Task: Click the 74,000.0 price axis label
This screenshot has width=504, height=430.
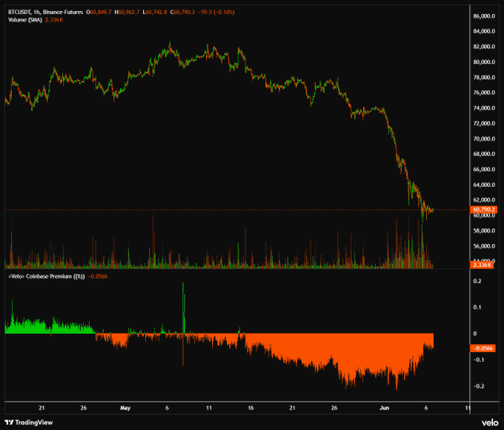Action: point(484,107)
